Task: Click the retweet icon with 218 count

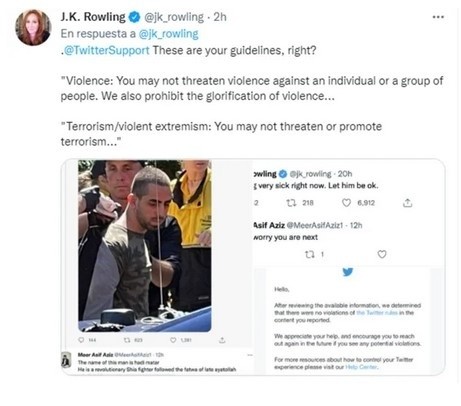Action: [x=292, y=203]
